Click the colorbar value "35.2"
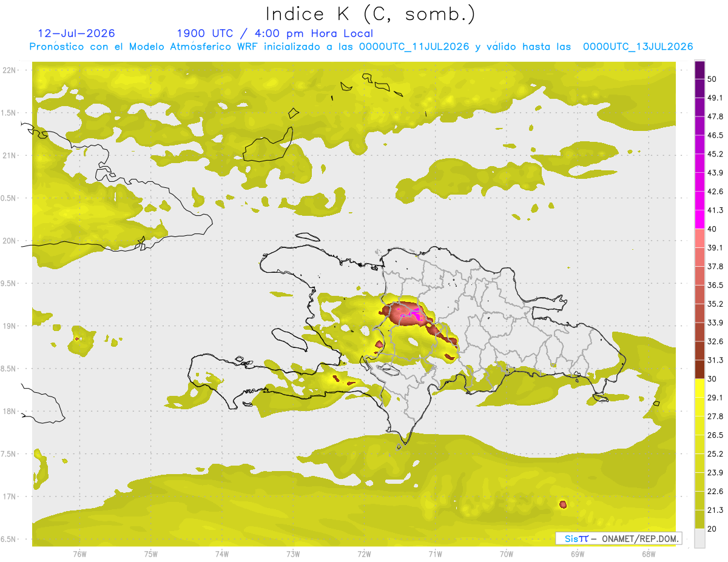Viewport: 728px width, 562px height. (715, 304)
